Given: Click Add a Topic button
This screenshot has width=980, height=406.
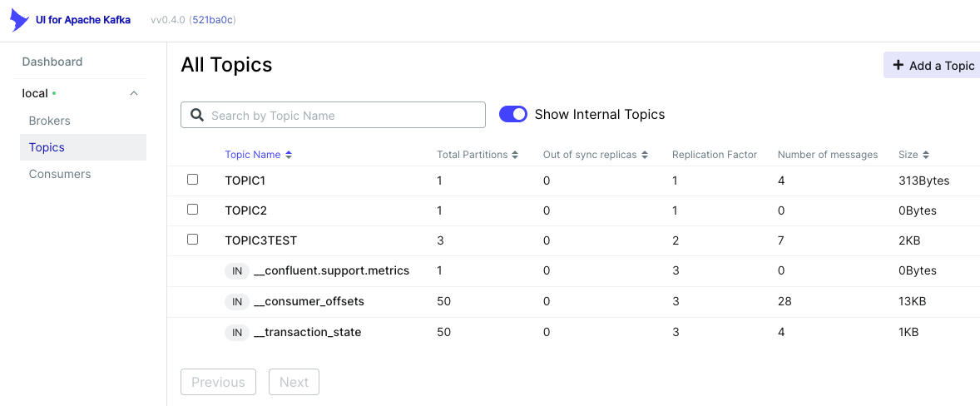Looking at the screenshot, I should pyautogui.click(x=933, y=66).
